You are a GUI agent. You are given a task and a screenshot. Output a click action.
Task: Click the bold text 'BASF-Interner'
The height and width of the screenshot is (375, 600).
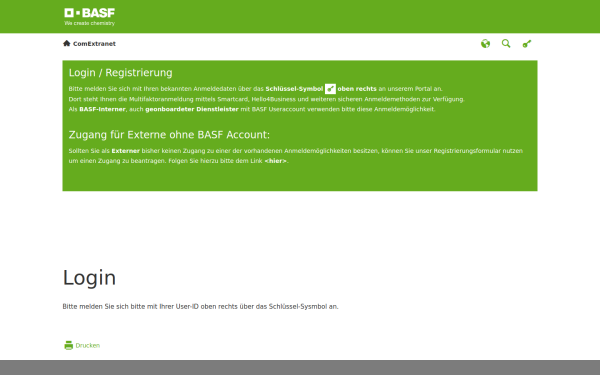pyautogui.click(x=102, y=109)
